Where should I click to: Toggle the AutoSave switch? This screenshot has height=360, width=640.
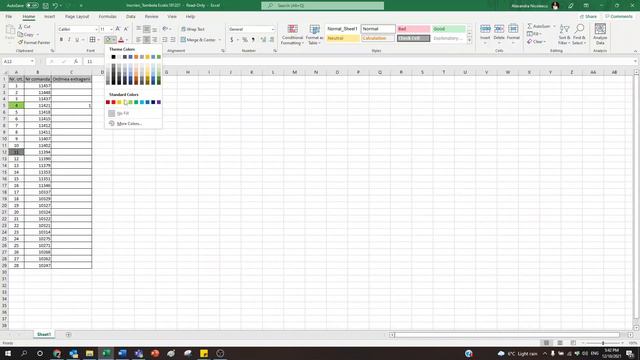pos(32,6)
